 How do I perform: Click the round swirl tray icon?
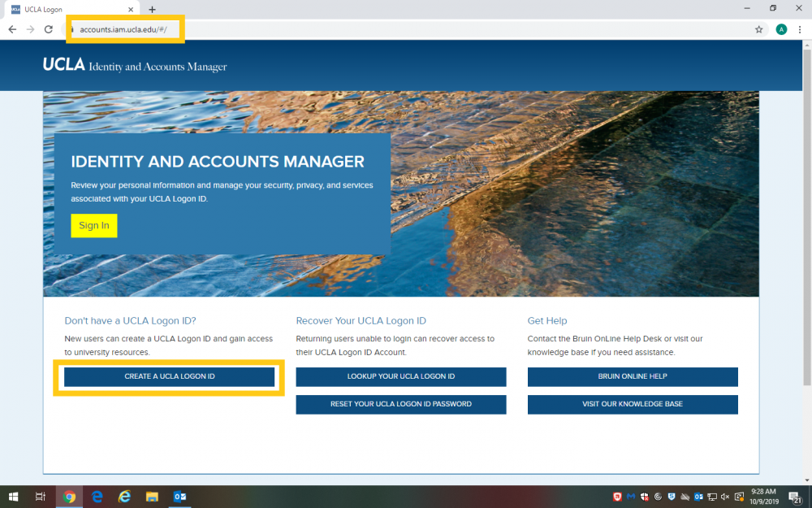click(x=658, y=497)
